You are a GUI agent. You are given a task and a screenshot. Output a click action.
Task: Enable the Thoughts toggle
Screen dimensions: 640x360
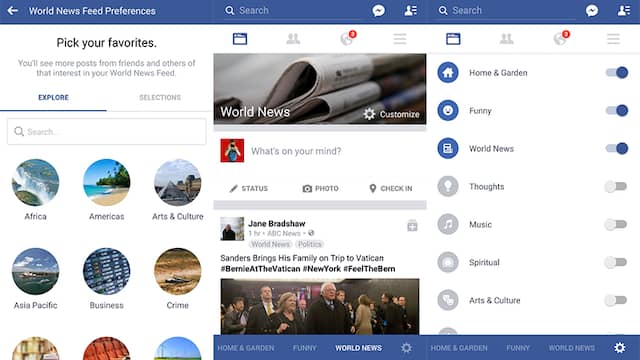[616, 187]
